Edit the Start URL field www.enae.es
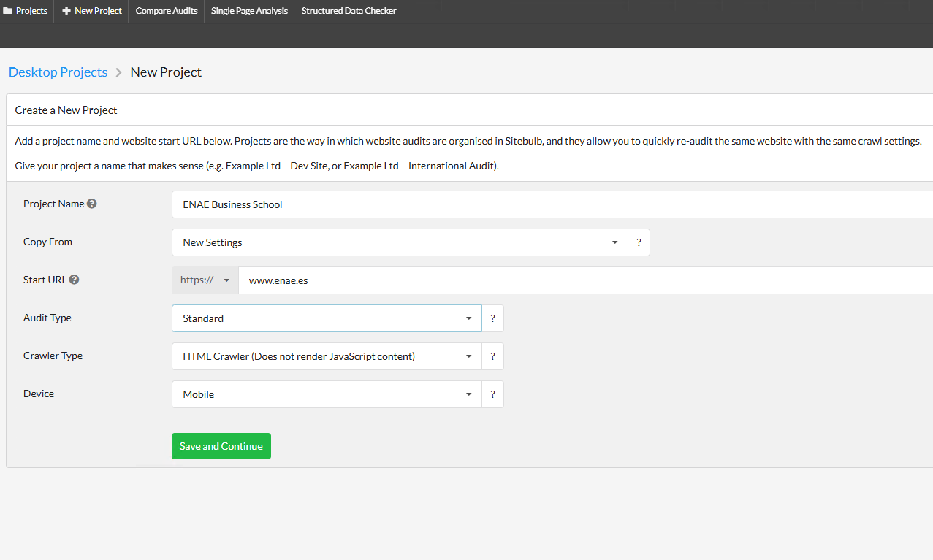933x560 pixels. pos(586,280)
